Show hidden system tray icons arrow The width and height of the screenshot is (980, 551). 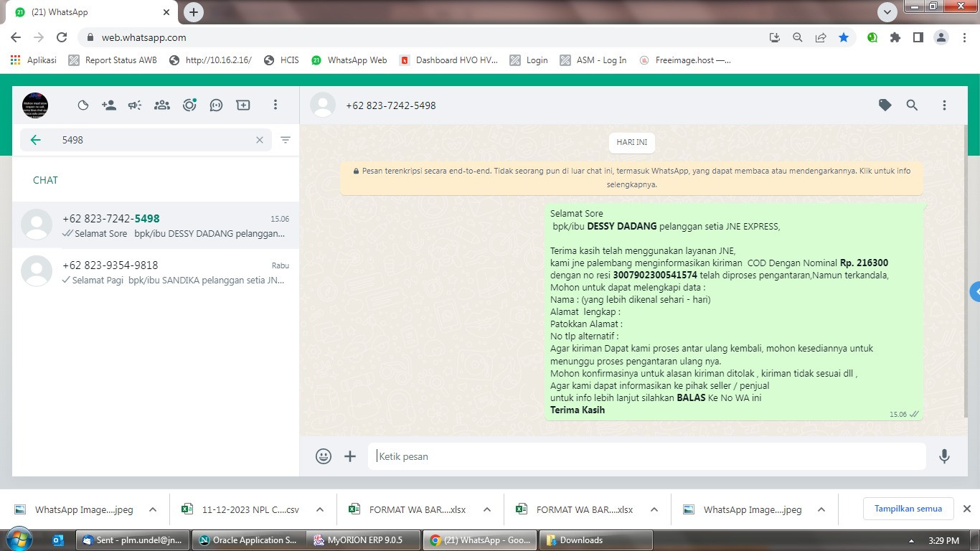(912, 541)
